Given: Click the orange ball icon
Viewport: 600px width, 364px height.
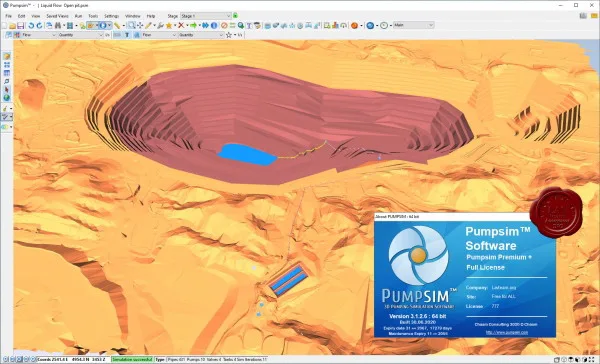Looking at the screenshot, I should click(354, 26).
